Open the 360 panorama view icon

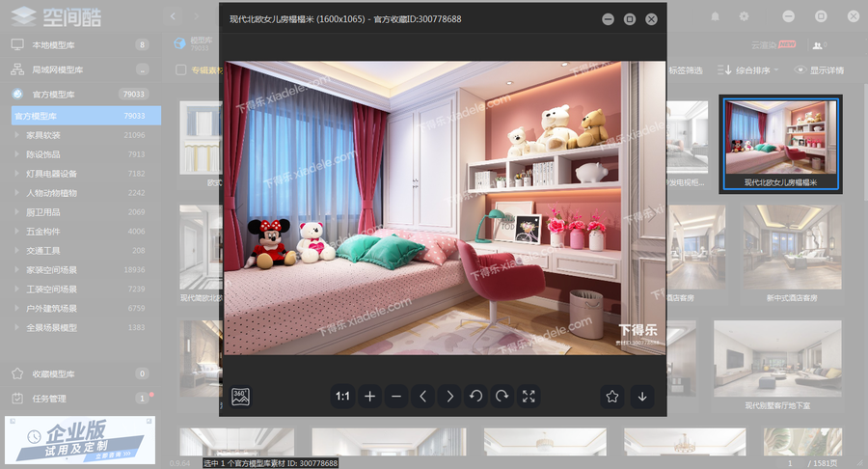click(x=240, y=397)
